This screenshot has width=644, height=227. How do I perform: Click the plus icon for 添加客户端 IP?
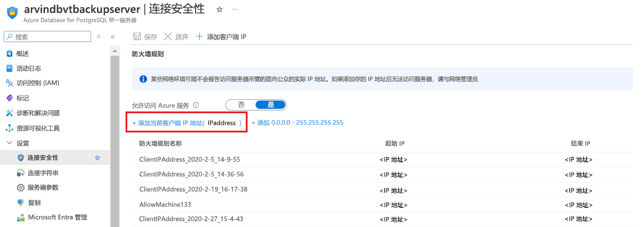[199, 37]
